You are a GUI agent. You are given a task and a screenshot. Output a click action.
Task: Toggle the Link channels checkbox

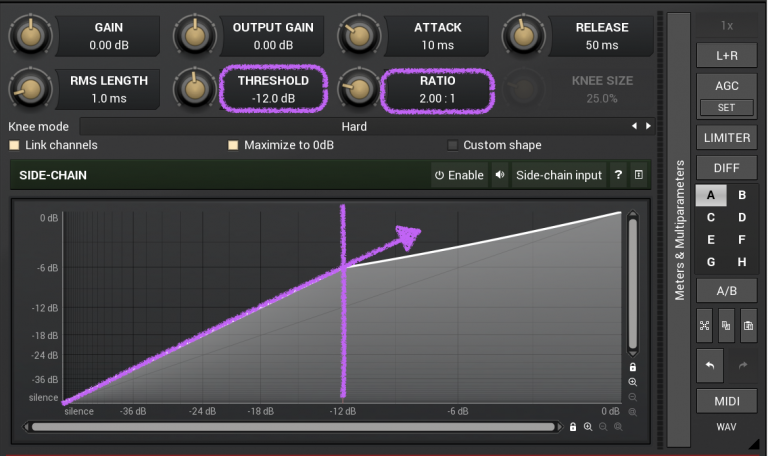(x=15, y=145)
